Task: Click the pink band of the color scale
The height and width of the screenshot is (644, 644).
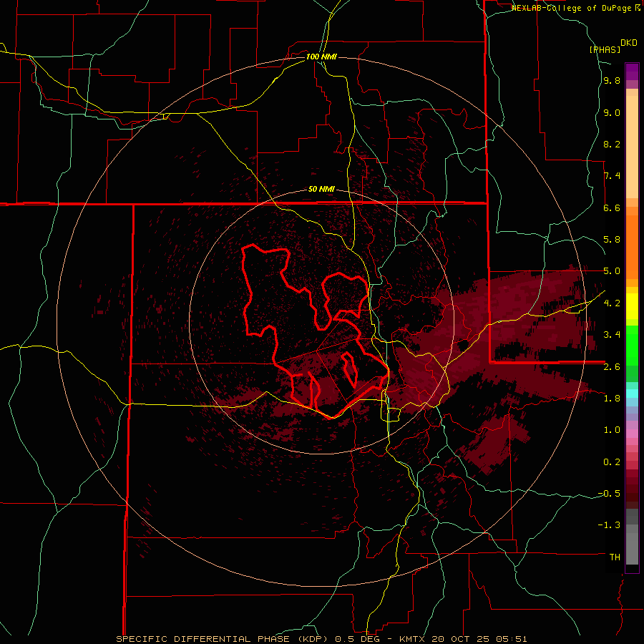Action: (x=632, y=434)
